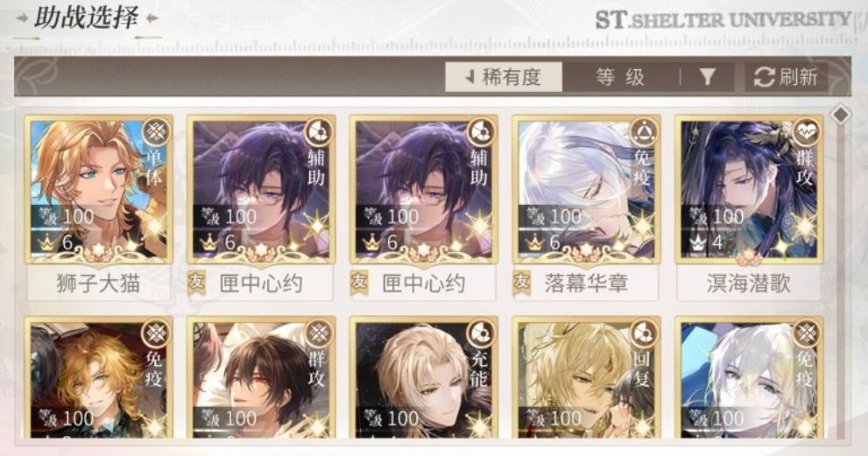Click the 溟海潜歌 name label
Image resolution: width=868 pixels, height=456 pixels.
coord(748,284)
